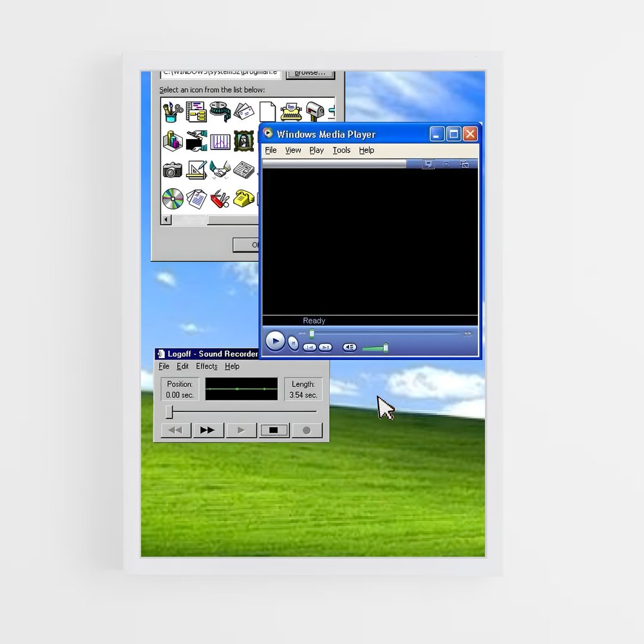The height and width of the screenshot is (644, 644).
Task: Click Browse button in icon dialog
Action: click(x=310, y=73)
